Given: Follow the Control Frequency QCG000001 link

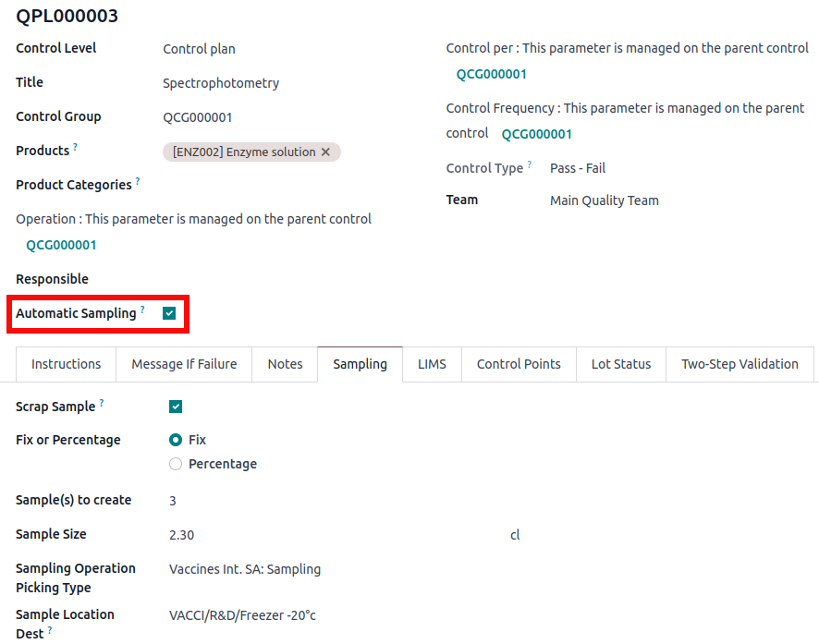Looking at the screenshot, I should pyautogui.click(x=537, y=134).
